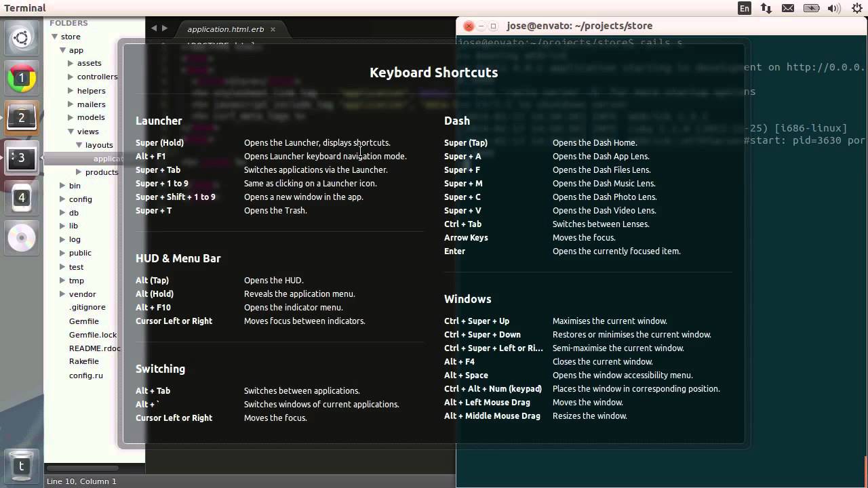
Task: Expand the db folder
Action: tap(62, 213)
